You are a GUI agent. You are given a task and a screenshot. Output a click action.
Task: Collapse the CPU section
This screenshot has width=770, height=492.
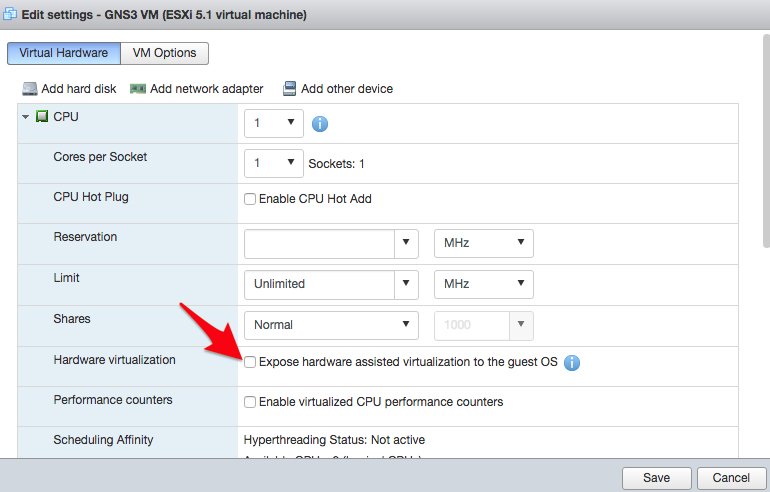pos(26,117)
